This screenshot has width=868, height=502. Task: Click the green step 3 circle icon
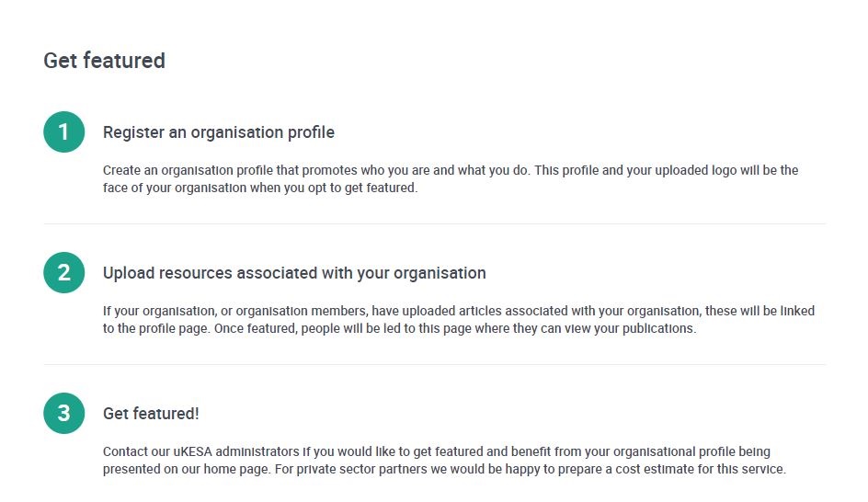pyautogui.click(x=64, y=413)
